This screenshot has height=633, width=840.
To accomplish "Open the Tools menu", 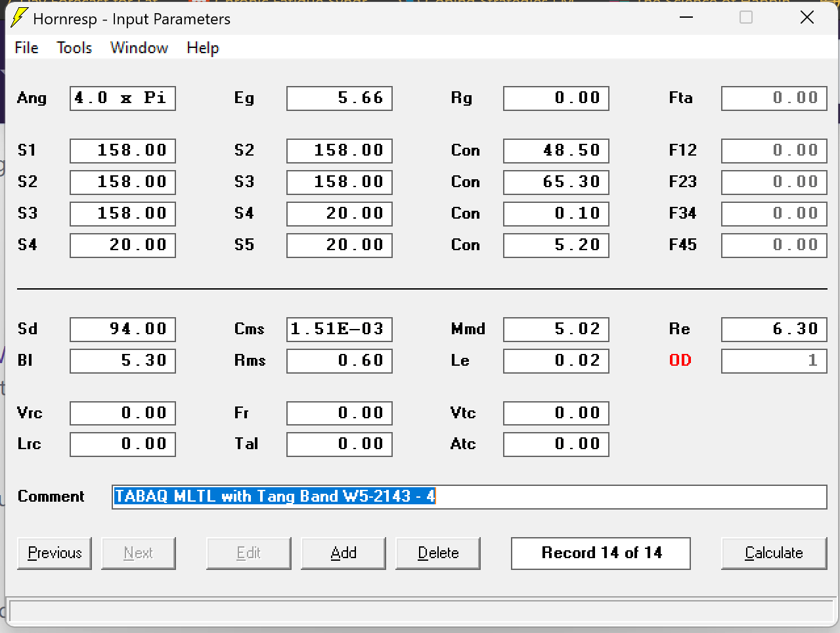I will [74, 48].
